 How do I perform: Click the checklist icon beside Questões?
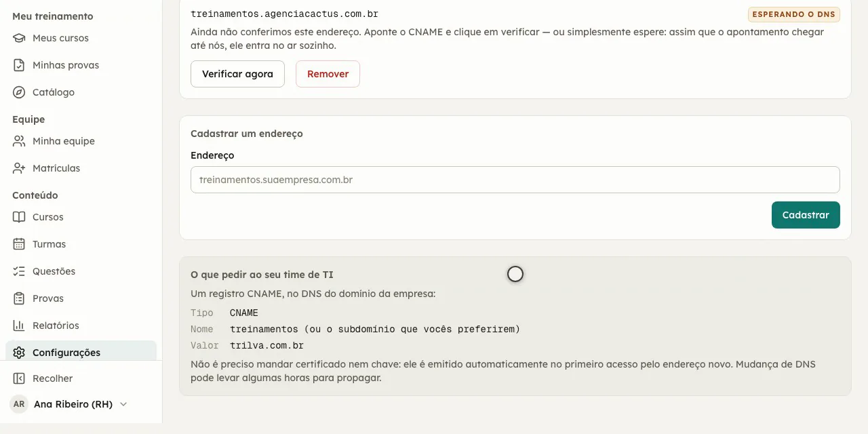coord(19,271)
